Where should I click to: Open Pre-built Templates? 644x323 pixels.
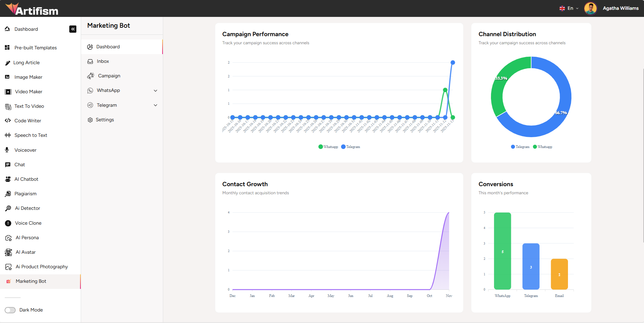(35, 48)
